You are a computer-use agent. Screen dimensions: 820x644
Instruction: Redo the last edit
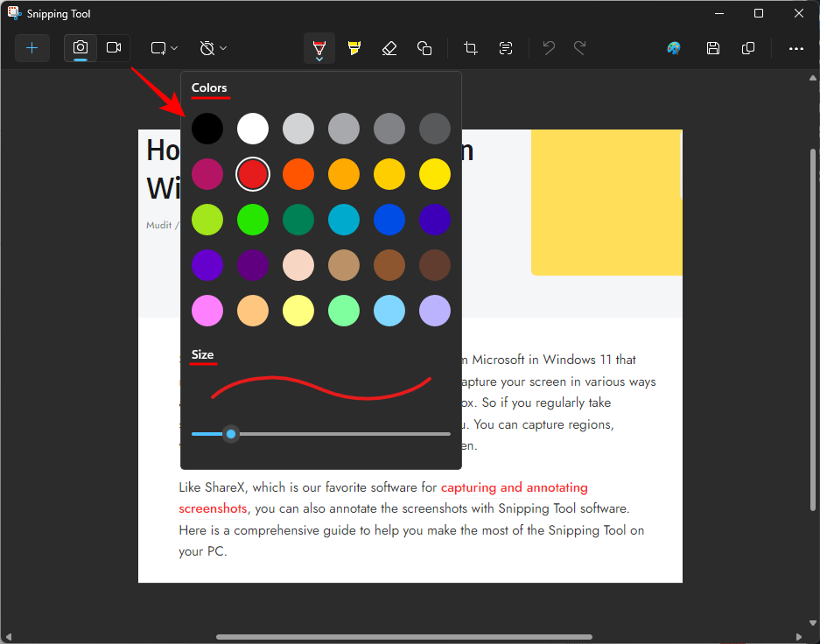click(579, 48)
